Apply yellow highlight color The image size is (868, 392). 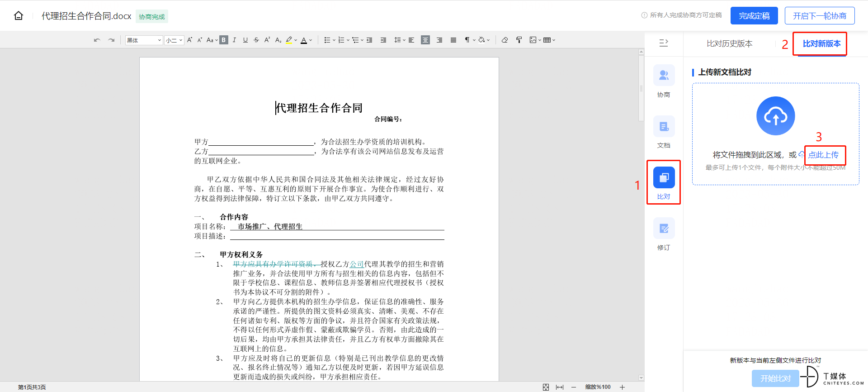pyautogui.click(x=289, y=40)
